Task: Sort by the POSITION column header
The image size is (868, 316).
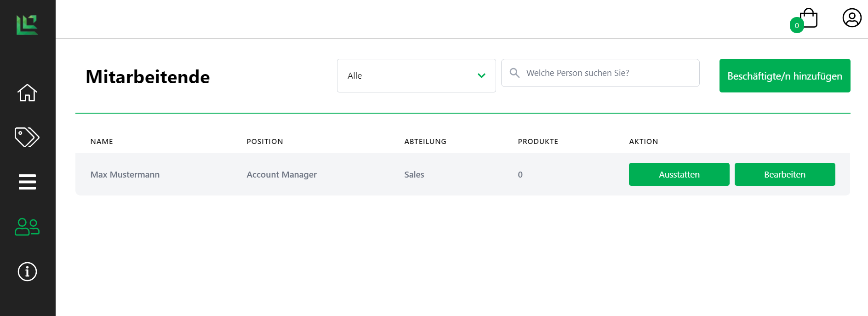Action: [265, 142]
